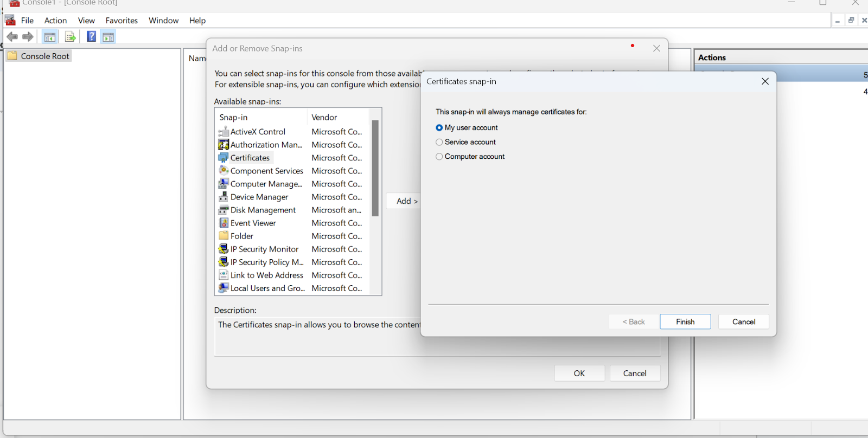This screenshot has width=868, height=438.
Task: Click Finish in the Certificates snap-in dialog
Action: (685, 321)
